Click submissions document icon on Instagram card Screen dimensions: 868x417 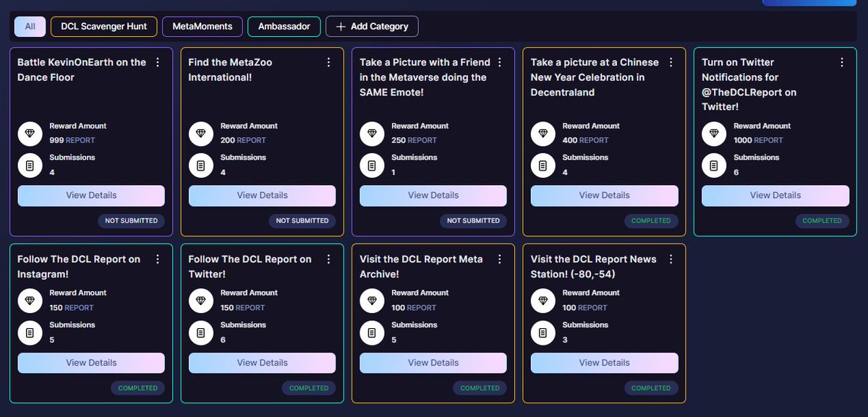(x=30, y=332)
